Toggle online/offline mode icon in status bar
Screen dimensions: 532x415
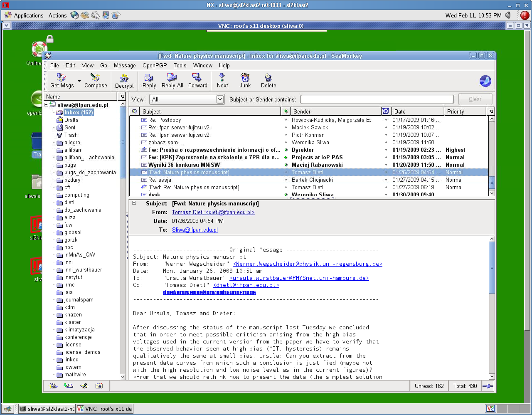(488, 386)
